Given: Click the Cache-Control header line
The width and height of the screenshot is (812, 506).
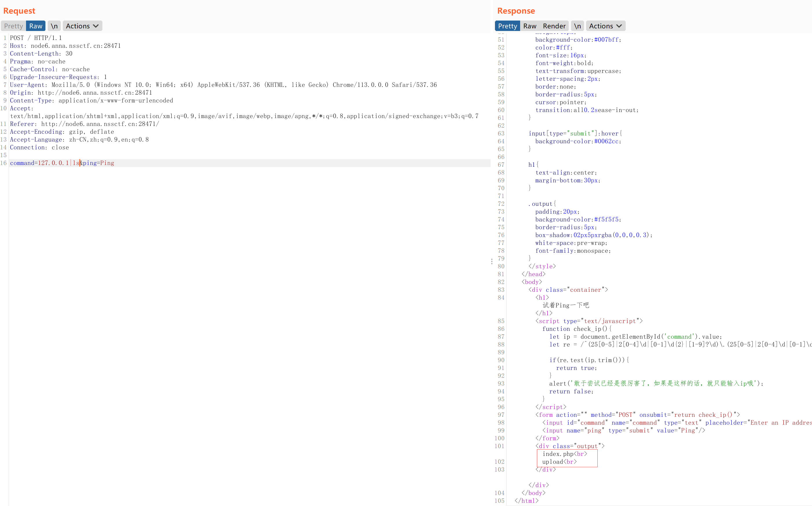Looking at the screenshot, I should click(x=50, y=69).
